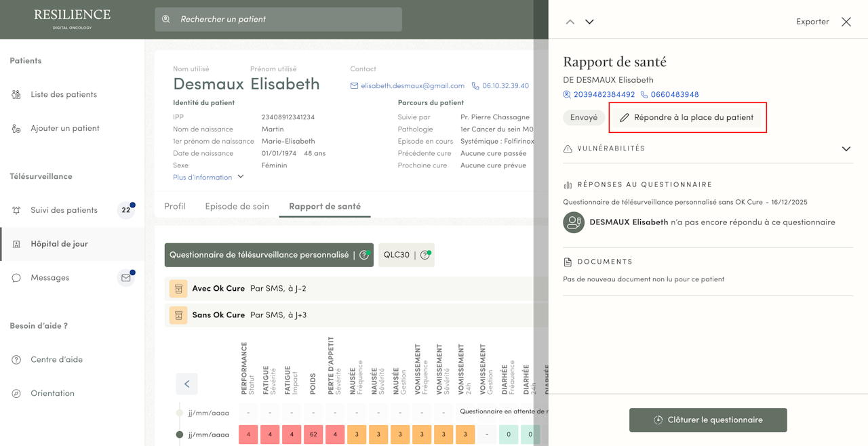Click QLC30 help question mark icon
This screenshot has width=868, height=446.
pyautogui.click(x=425, y=255)
